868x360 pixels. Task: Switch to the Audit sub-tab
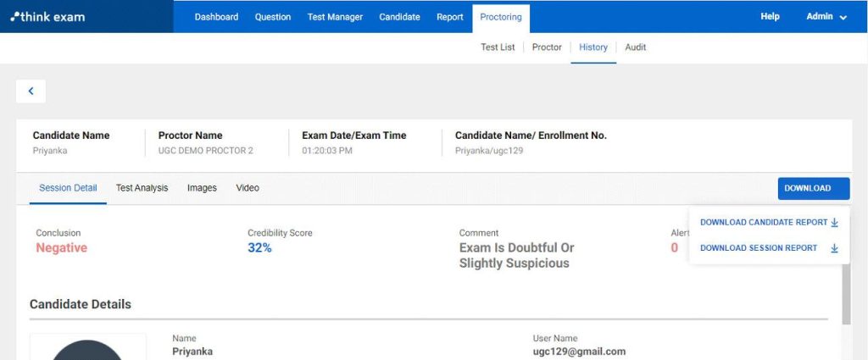coord(636,47)
